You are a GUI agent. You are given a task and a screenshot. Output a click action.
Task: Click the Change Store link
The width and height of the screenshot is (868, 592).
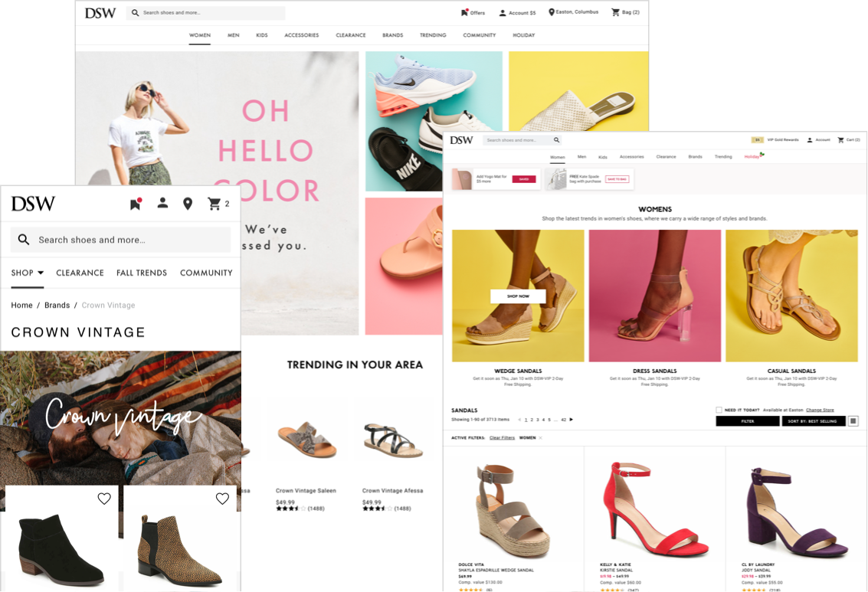click(x=820, y=410)
